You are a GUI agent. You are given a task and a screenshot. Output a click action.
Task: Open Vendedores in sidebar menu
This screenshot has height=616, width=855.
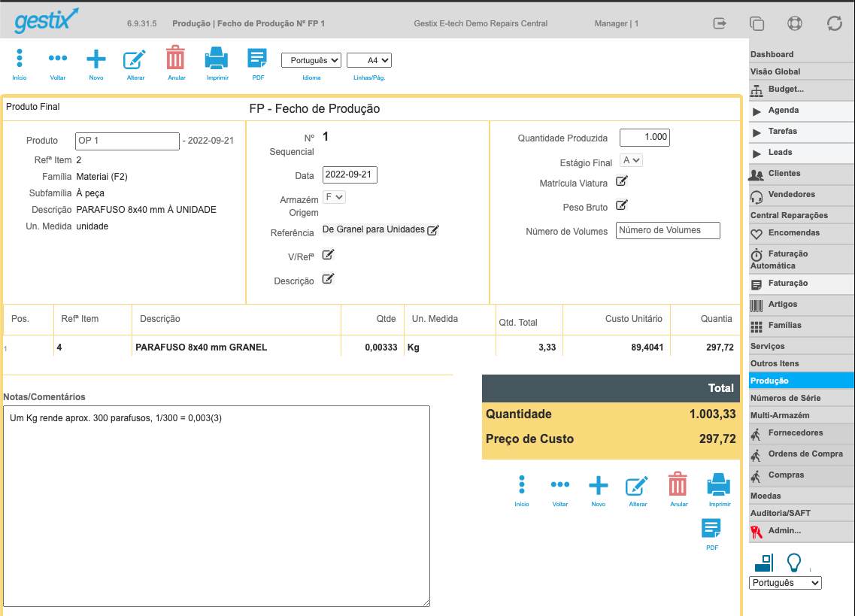pos(802,195)
